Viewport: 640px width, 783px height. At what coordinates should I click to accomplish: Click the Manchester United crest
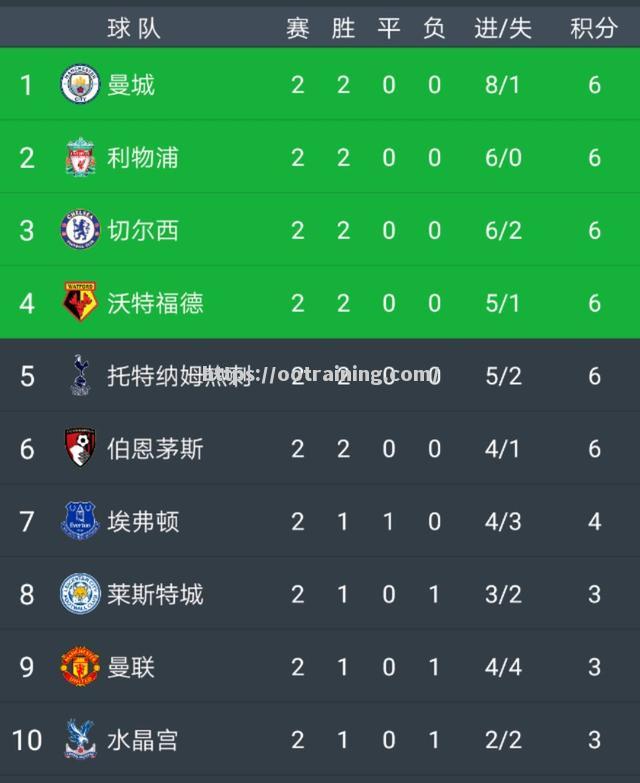(x=80, y=666)
